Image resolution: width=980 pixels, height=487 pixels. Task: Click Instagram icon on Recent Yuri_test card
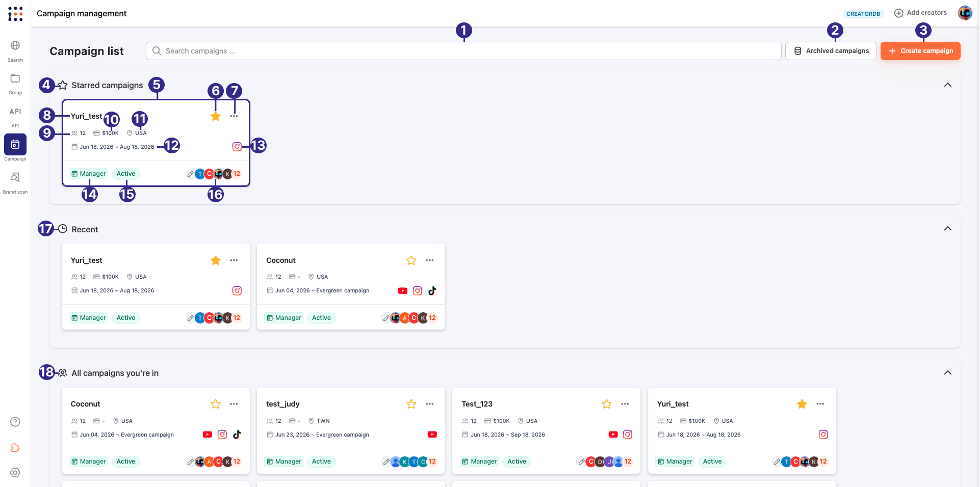(x=237, y=291)
